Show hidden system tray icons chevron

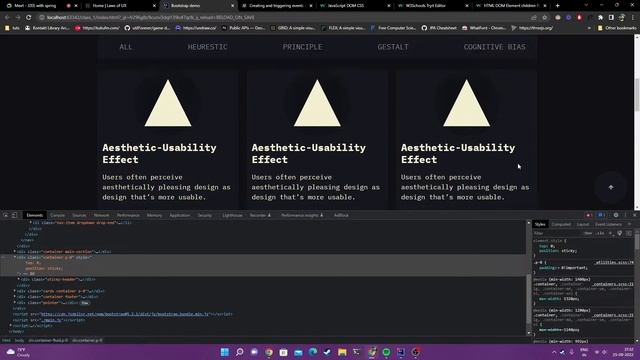[x=554, y=352]
